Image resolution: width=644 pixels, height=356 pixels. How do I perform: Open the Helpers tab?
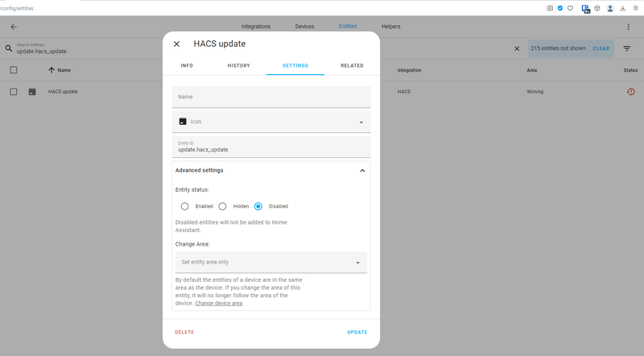point(391,27)
